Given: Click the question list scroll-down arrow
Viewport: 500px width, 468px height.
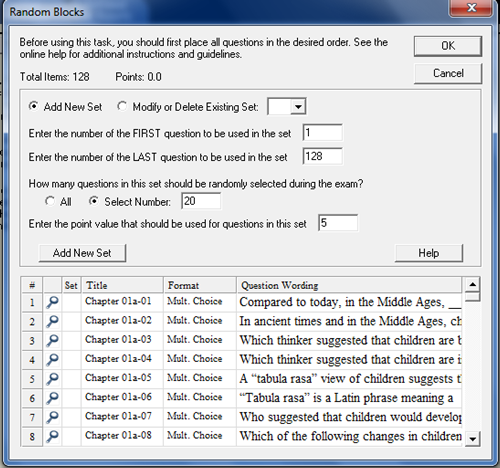Looking at the screenshot, I should [472, 439].
